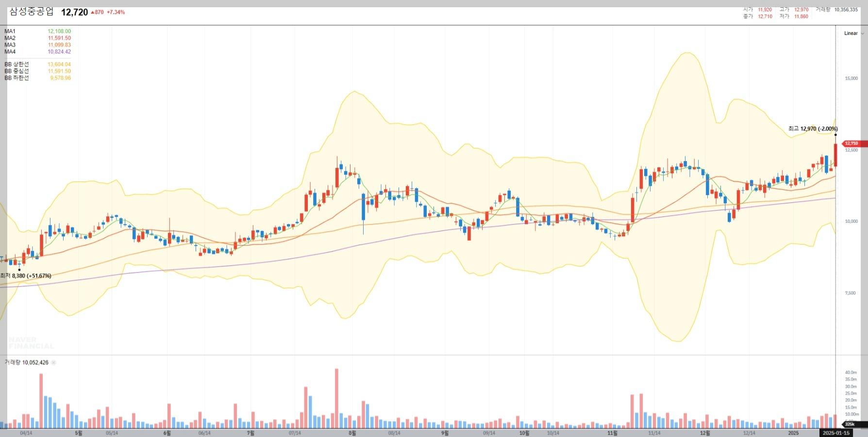Click the 삼성중공업 stock name
The image size is (868, 437).
pos(32,12)
